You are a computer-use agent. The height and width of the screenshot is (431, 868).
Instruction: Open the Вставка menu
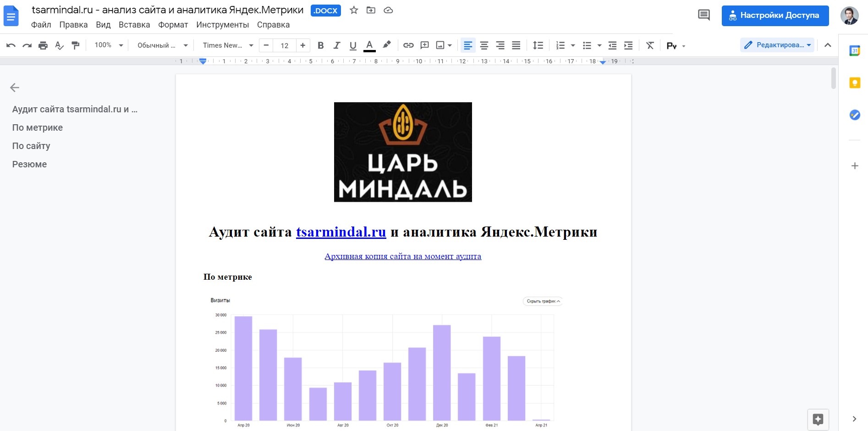(134, 25)
